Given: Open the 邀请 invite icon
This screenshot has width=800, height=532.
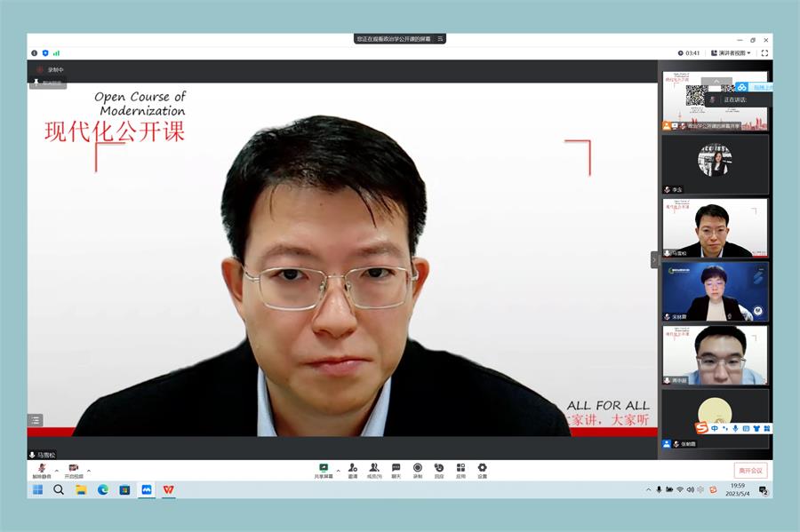Looking at the screenshot, I should coord(353,468).
